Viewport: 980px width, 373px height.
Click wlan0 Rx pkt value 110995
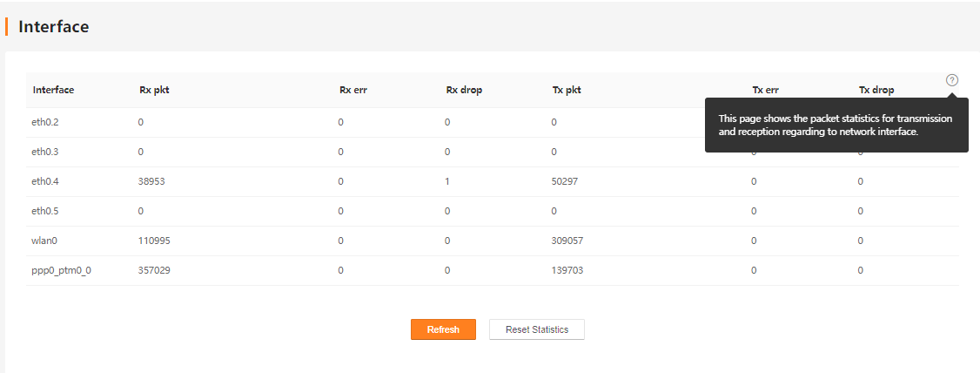(154, 241)
